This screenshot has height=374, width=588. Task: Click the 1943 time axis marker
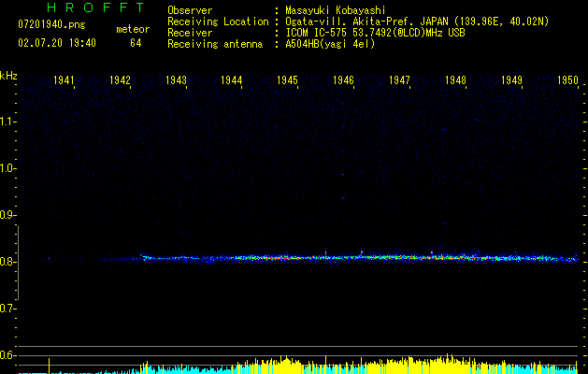pos(176,79)
